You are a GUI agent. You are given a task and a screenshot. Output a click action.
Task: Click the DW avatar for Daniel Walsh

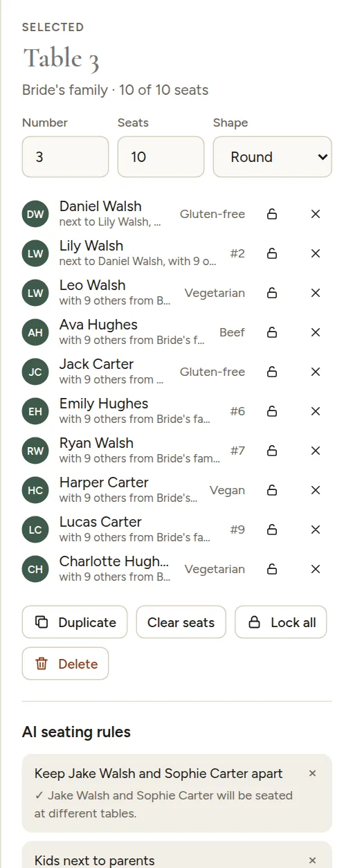pyautogui.click(x=35, y=214)
